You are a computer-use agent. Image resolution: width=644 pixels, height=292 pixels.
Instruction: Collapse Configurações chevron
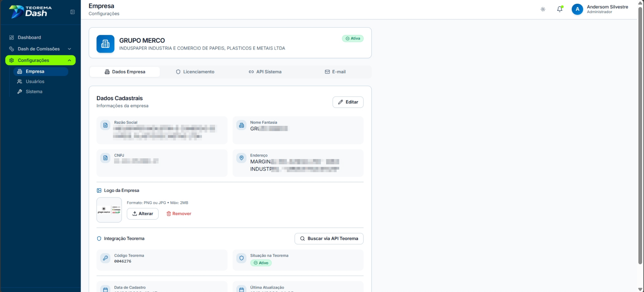click(69, 60)
